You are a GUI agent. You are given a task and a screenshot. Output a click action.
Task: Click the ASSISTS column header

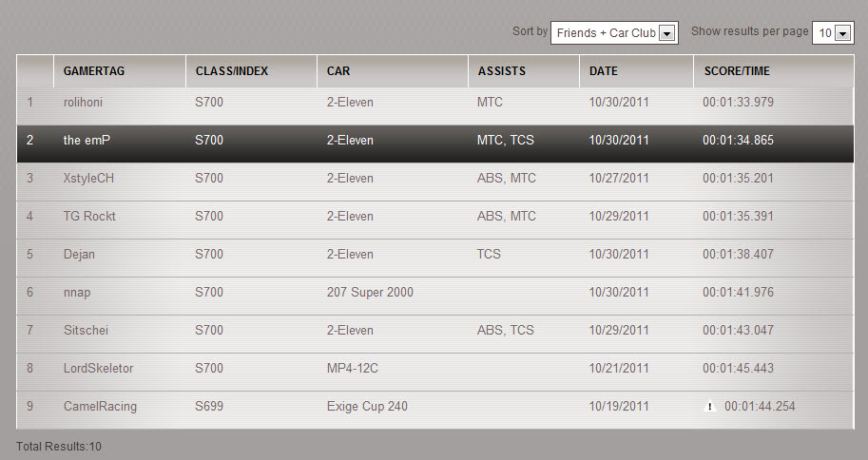(x=502, y=71)
